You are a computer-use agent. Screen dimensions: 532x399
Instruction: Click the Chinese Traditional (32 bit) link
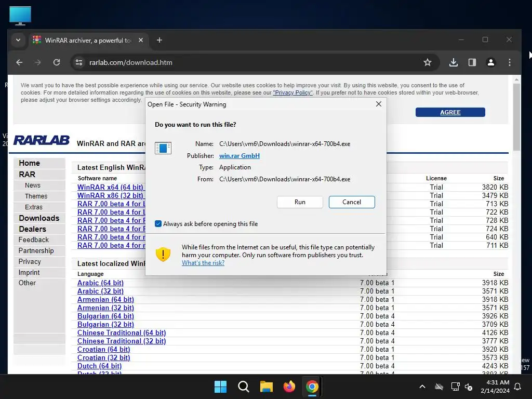point(122,341)
